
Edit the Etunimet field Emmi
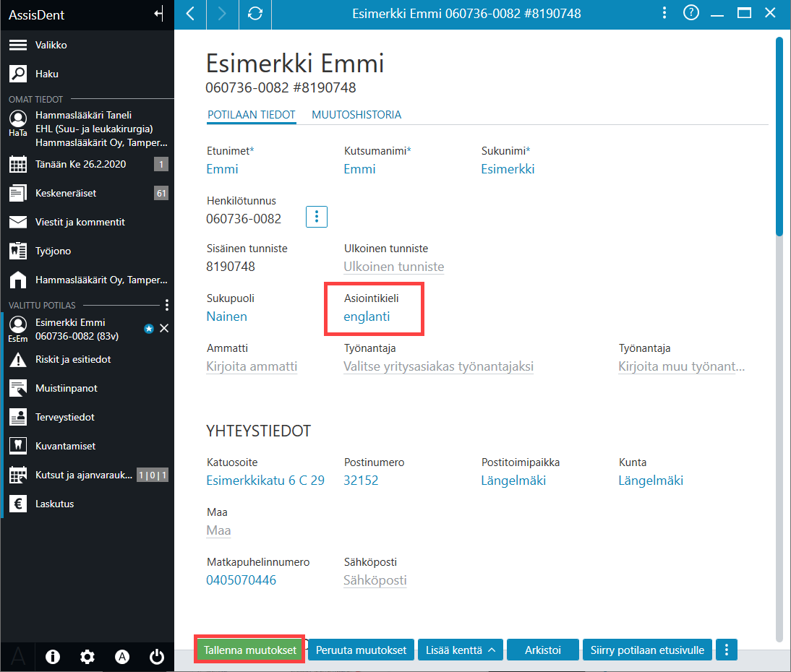[222, 169]
